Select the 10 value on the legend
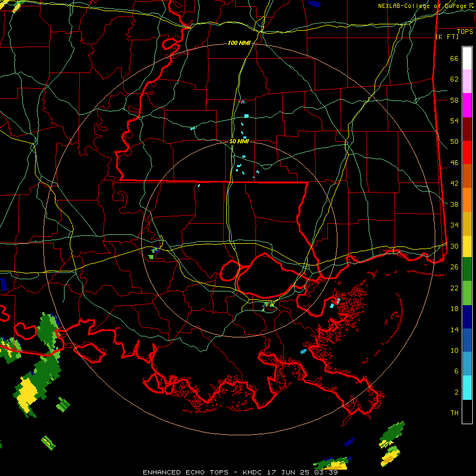 (454, 350)
